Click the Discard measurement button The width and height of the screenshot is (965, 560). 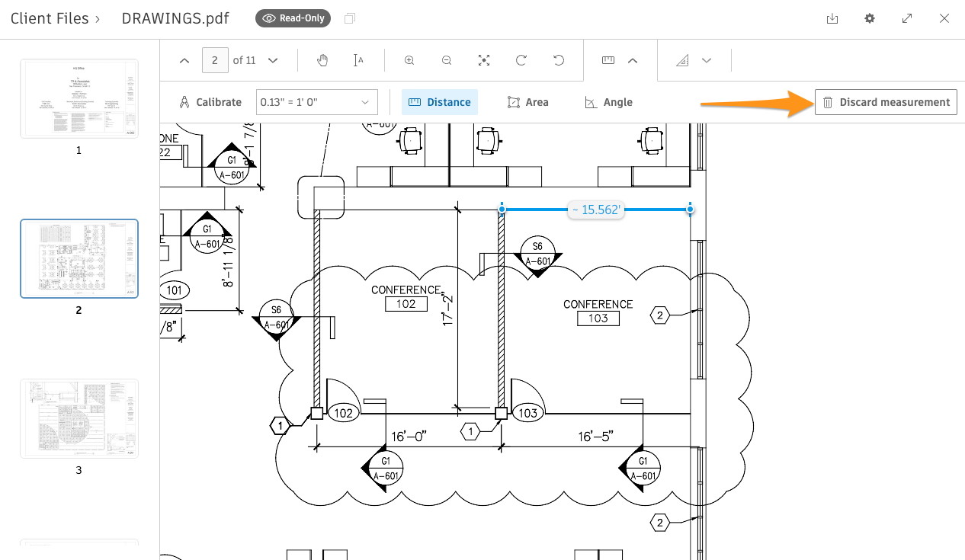(x=885, y=101)
